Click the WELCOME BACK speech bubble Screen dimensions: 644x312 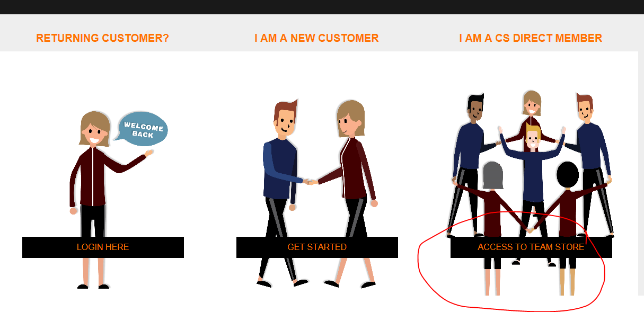pos(142,129)
